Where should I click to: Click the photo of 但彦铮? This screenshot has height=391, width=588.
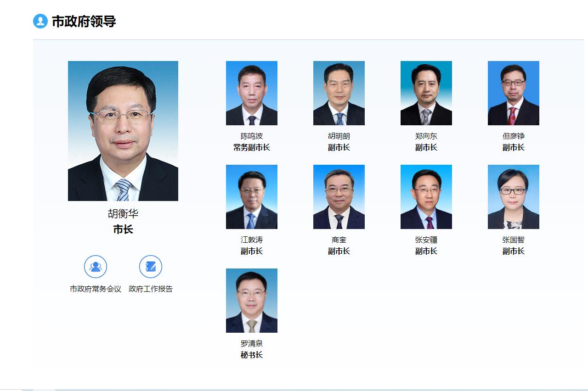coord(514,93)
